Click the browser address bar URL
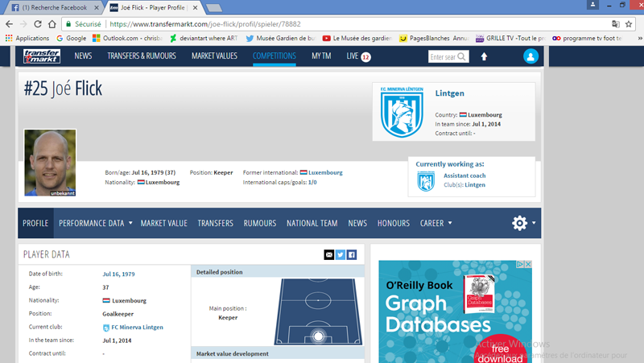 tap(205, 24)
